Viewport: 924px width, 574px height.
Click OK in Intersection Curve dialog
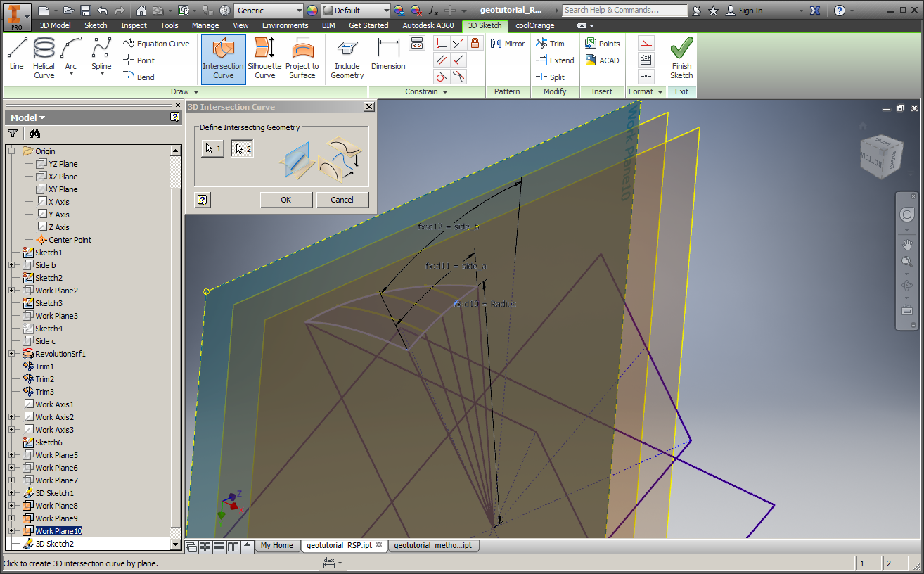(285, 200)
